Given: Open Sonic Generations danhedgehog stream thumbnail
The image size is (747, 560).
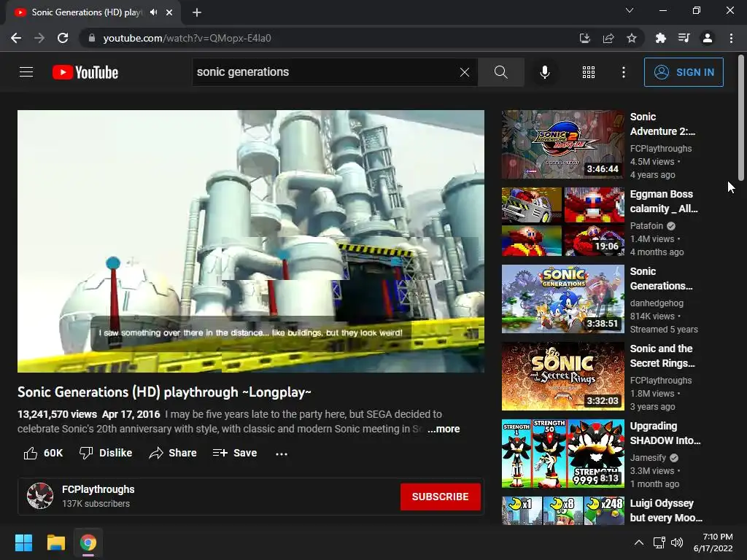Looking at the screenshot, I should [562, 298].
